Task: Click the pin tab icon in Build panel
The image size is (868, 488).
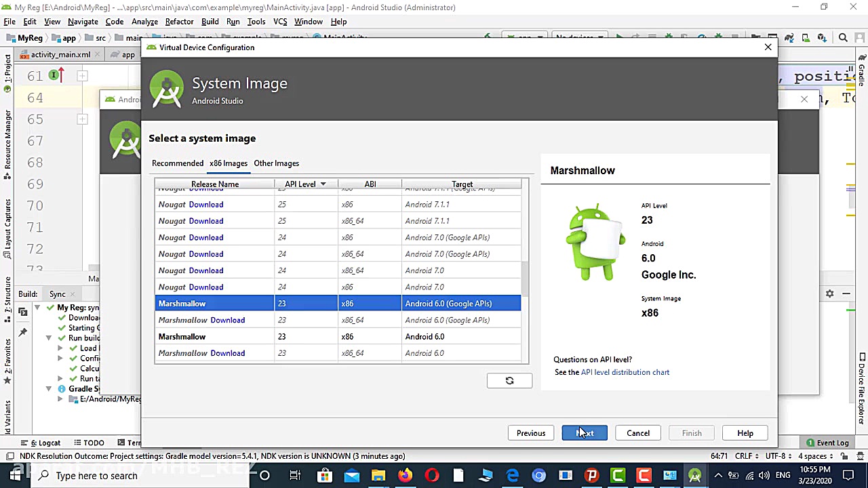Action: (22, 332)
